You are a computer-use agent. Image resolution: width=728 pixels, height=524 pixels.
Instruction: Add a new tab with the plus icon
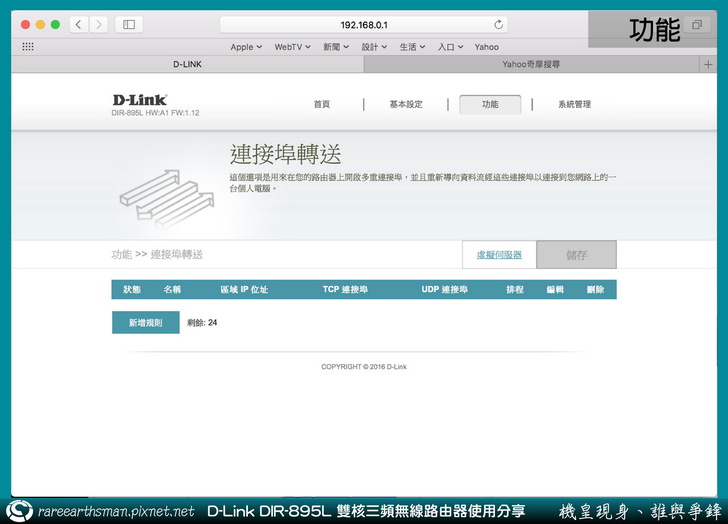(x=709, y=64)
